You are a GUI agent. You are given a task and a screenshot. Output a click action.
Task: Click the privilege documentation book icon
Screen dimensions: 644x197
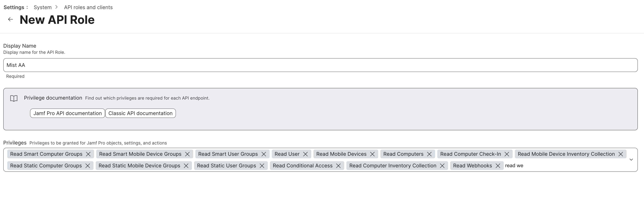[x=14, y=98]
